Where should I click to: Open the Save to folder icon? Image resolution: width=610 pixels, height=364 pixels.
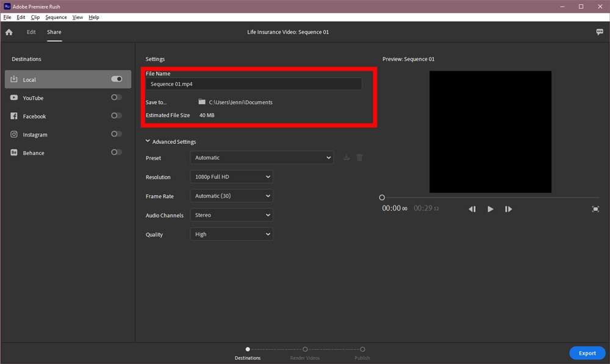(x=201, y=102)
